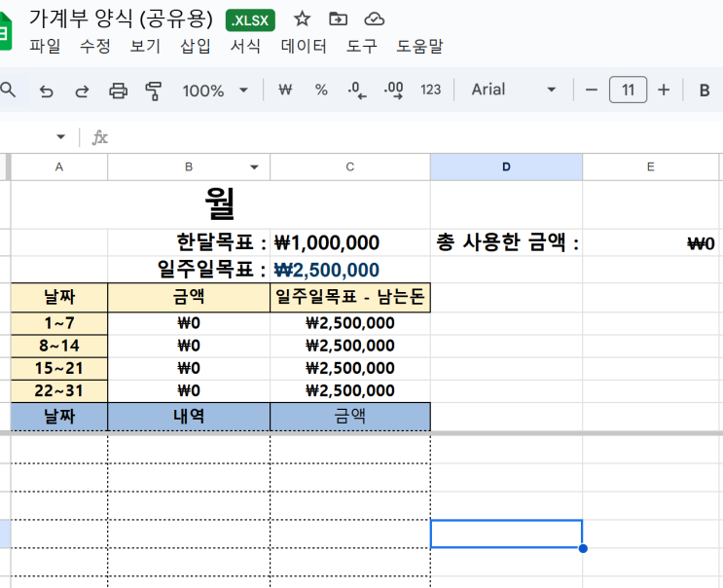Decrease decimal places
This screenshot has height=588, width=723.
pos(357,90)
